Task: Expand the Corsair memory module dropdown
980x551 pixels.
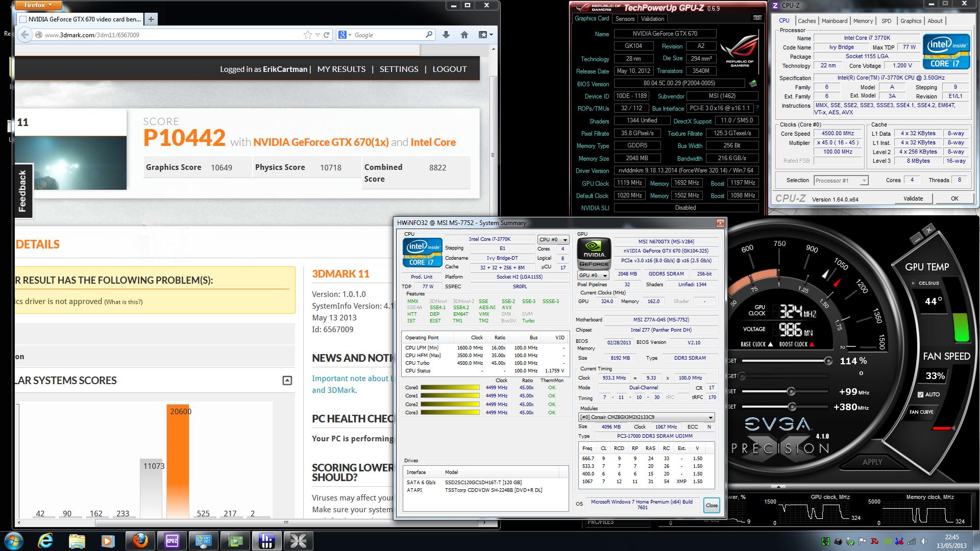Action: point(710,417)
